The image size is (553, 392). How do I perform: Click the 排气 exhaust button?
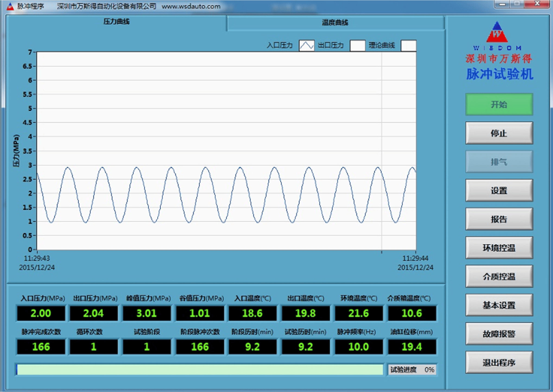(499, 162)
